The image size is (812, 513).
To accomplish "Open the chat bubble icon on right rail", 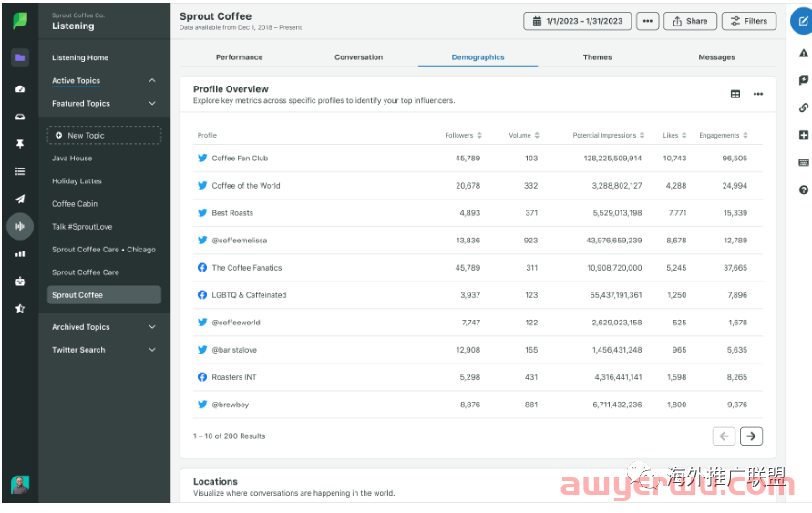I will pos(803,80).
